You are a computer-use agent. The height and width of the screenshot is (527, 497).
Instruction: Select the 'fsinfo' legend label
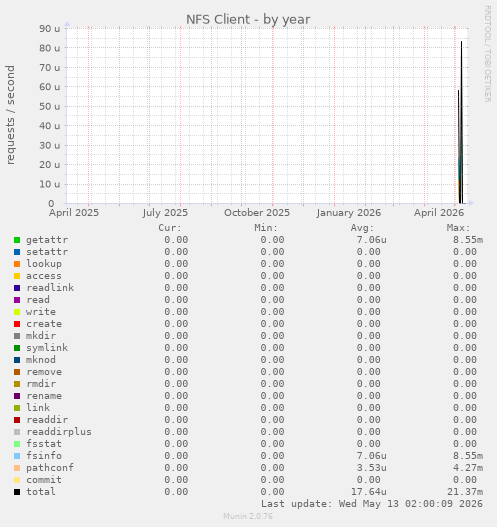click(x=44, y=456)
